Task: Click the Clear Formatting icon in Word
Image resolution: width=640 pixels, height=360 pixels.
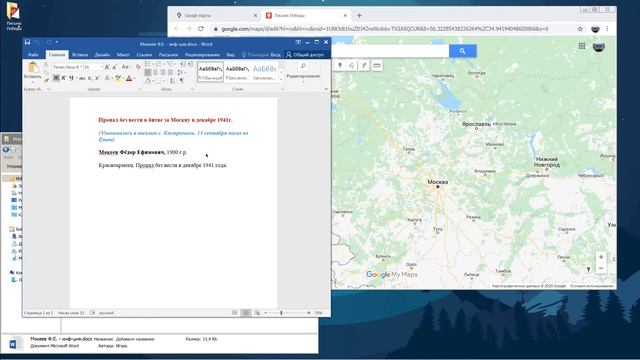Action: [138, 67]
